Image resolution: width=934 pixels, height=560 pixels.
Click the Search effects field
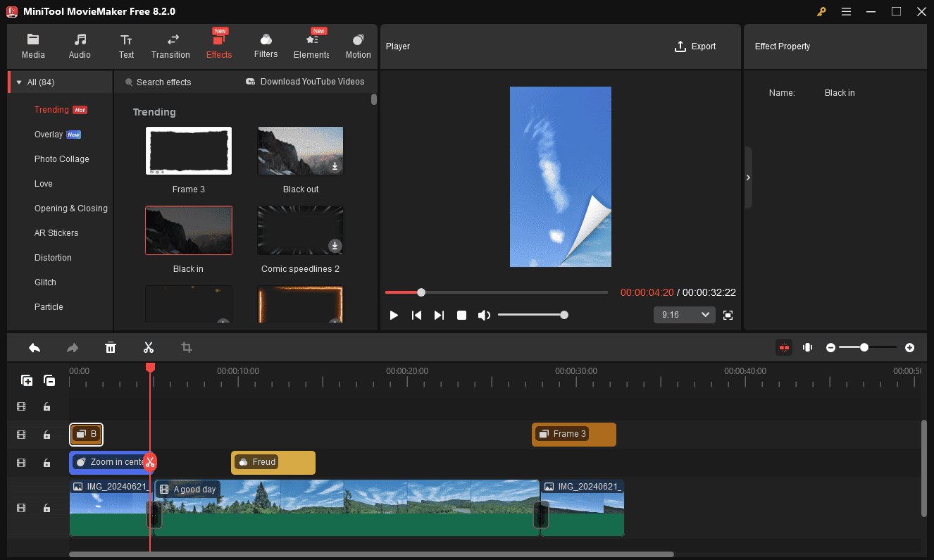pos(163,82)
